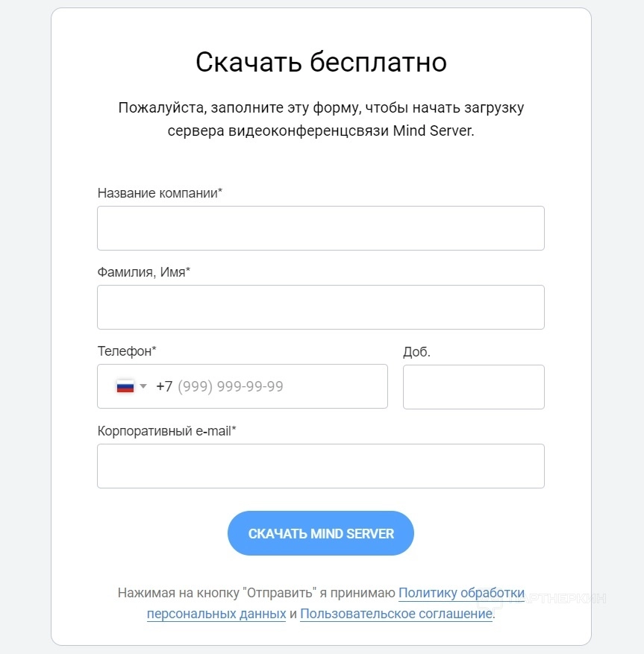Click the Фамилия, Имя label
The height and width of the screenshot is (654, 644).
point(143,272)
